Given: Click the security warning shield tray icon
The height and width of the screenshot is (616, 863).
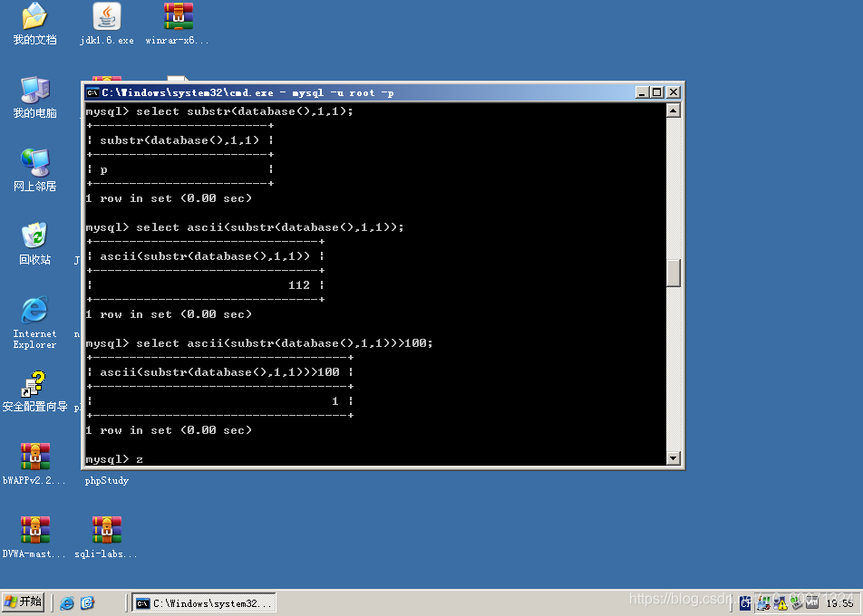Looking at the screenshot, I should tap(781, 602).
